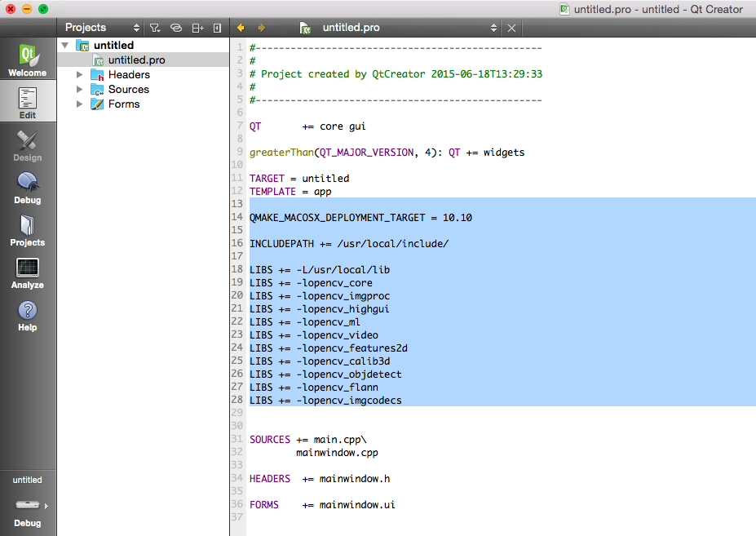Open the Help mode
Image resolution: width=756 pixels, height=536 pixels.
point(28,315)
